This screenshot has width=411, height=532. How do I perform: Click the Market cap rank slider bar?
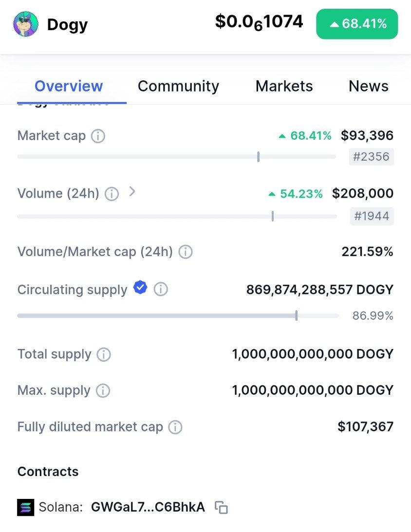click(x=176, y=157)
